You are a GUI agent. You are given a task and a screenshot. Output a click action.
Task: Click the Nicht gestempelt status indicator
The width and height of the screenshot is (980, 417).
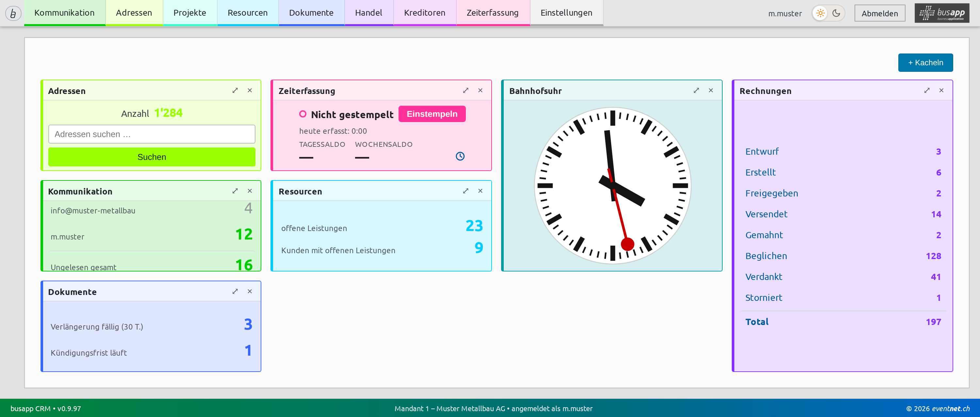point(346,115)
